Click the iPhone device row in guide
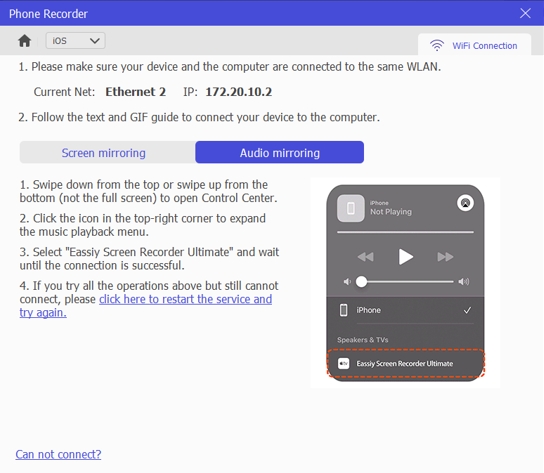 (405, 310)
